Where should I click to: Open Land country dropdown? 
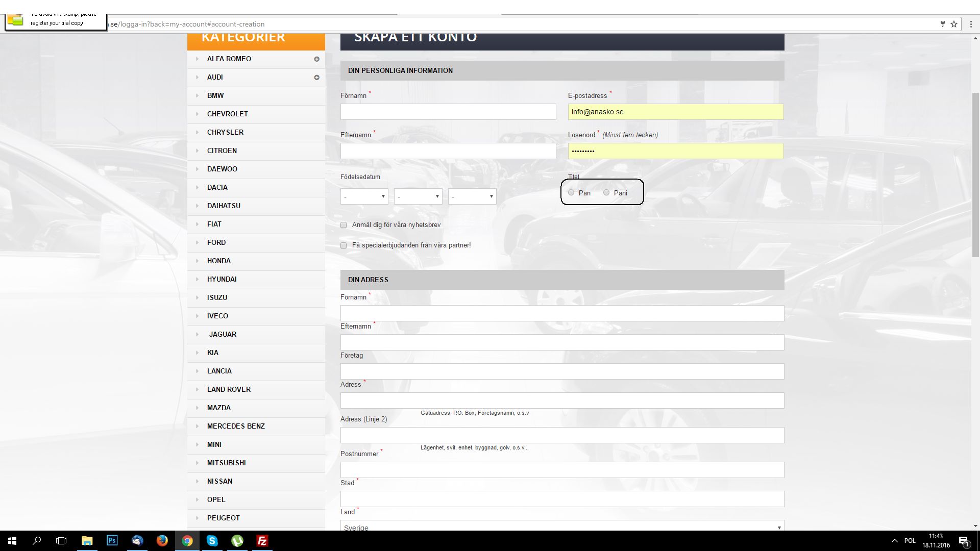pyautogui.click(x=561, y=527)
